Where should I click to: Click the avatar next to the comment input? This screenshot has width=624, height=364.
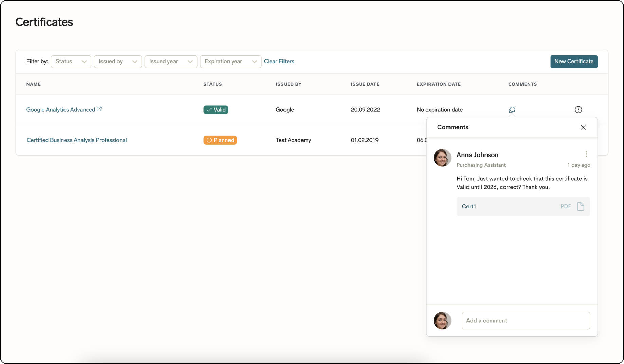(x=442, y=321)
